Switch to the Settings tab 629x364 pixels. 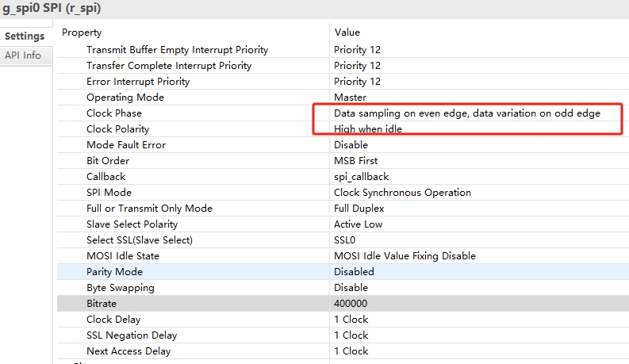pos(25,36)
